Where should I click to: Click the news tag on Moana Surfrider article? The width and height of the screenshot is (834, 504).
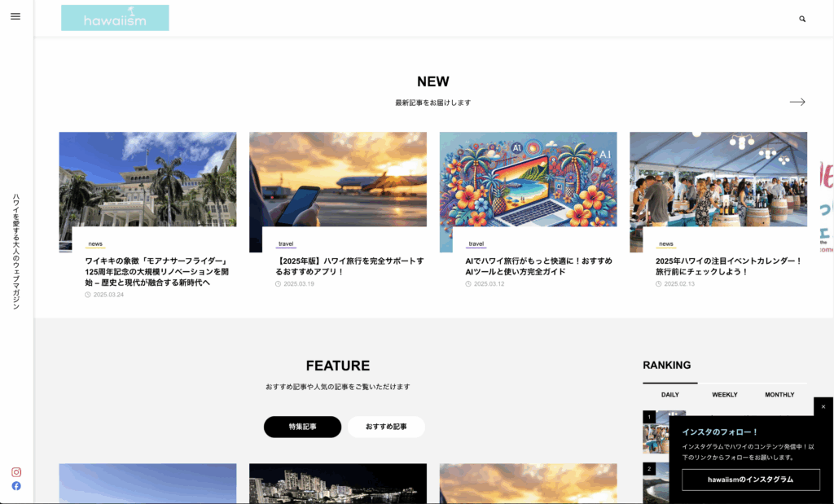[95, 244]
